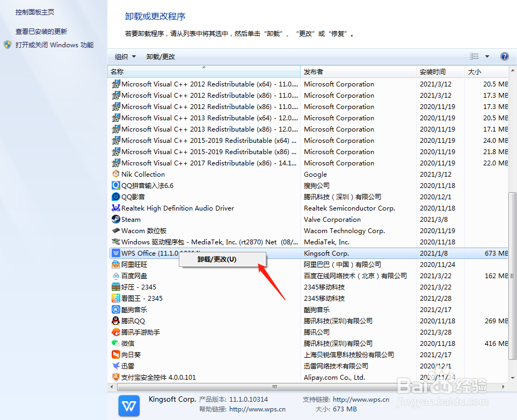This screenshot has width=517, height=420.
Task: Click the large WPS logo in details pane
Action: click(129, 405)
